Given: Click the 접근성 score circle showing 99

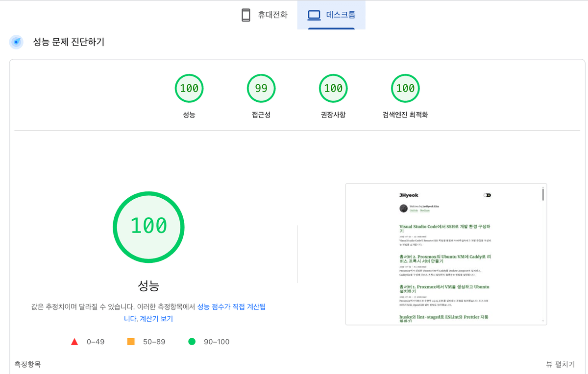Looking at the screenshot, I should [261, 88].
